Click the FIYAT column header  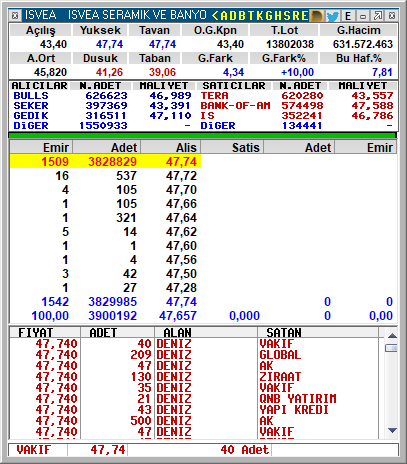point(36,333)
